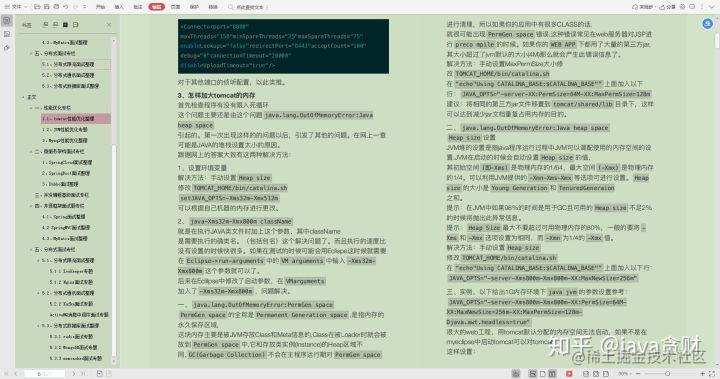Click the fullscreen icon at bottom right
This screenshot has height=379, width=720.
click(712, 374)
